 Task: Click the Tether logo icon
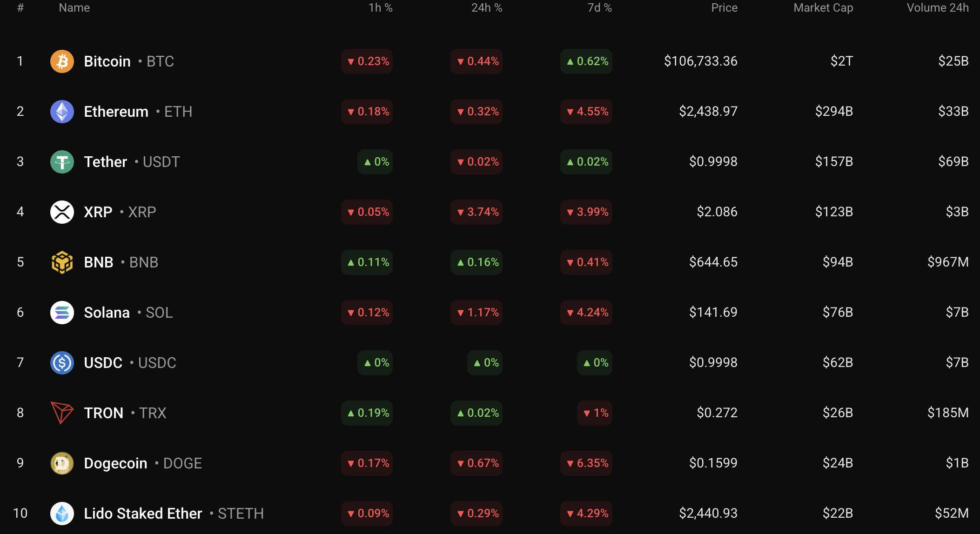(x=62, y=162)
